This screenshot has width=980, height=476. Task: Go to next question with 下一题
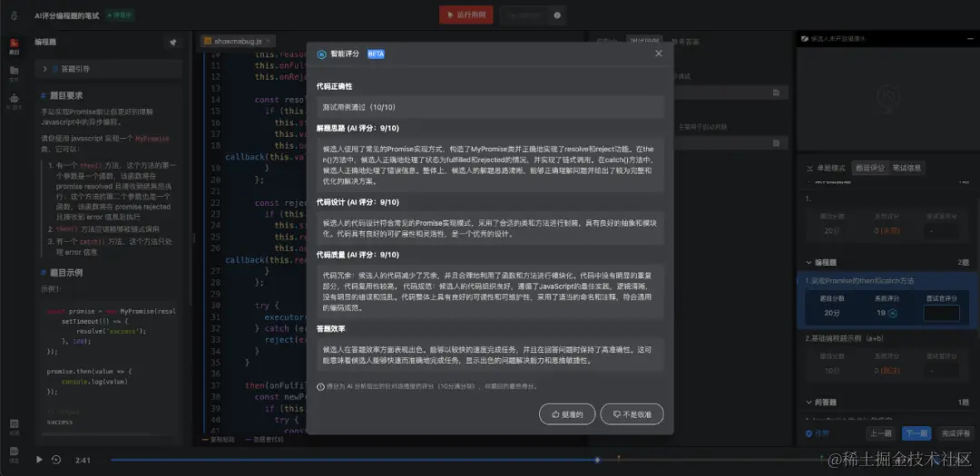click(916, 433)
